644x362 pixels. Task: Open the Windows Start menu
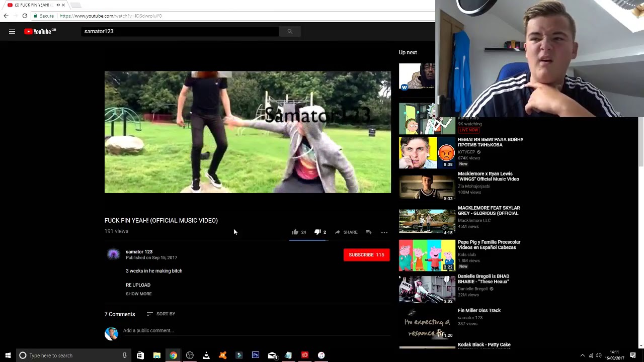(x=8, y=355)
